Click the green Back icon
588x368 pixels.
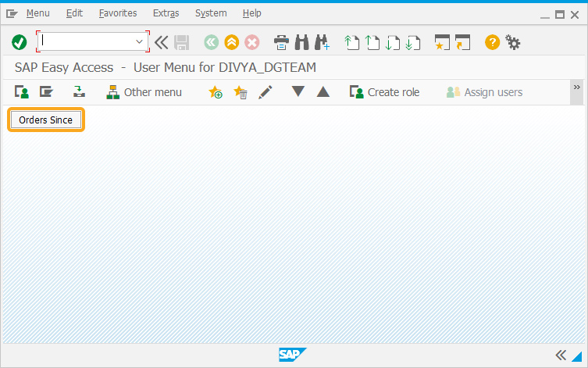[x=211, y=42]
